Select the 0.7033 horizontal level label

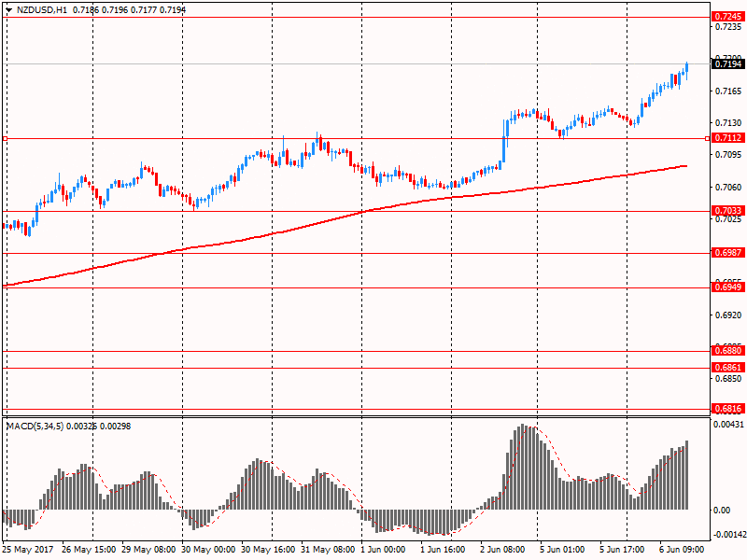coord(728,211)
